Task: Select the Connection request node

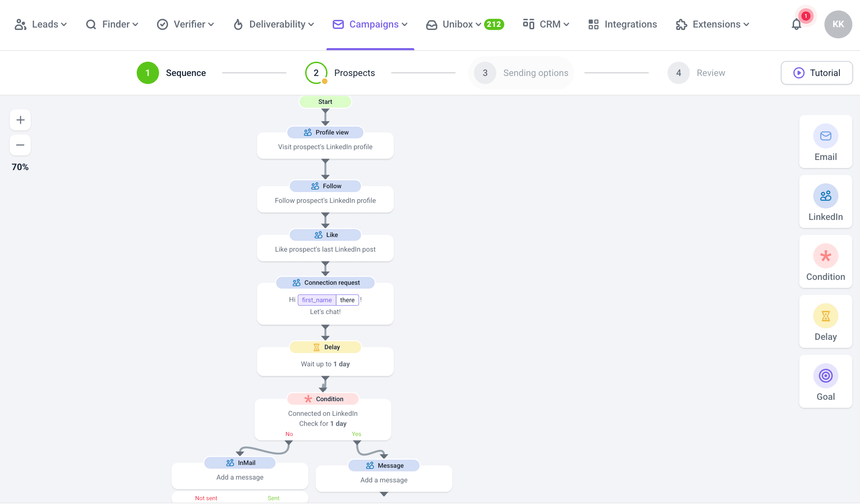Action: pyautogui.click(x=325, y=283)
